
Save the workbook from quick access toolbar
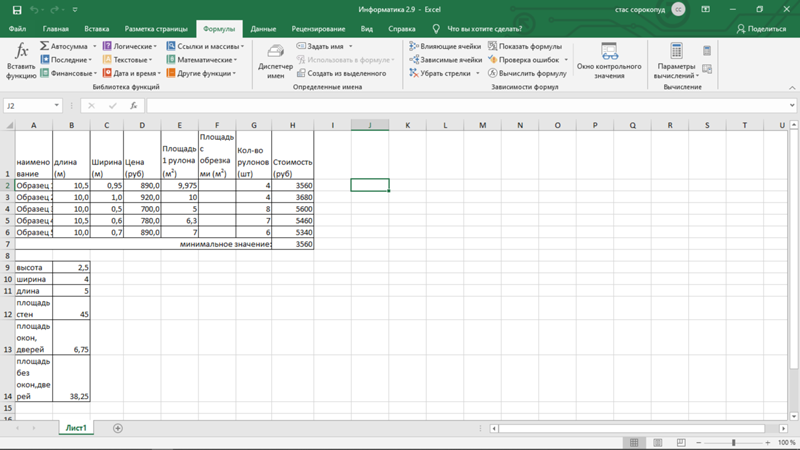click(x=15, y=9)
